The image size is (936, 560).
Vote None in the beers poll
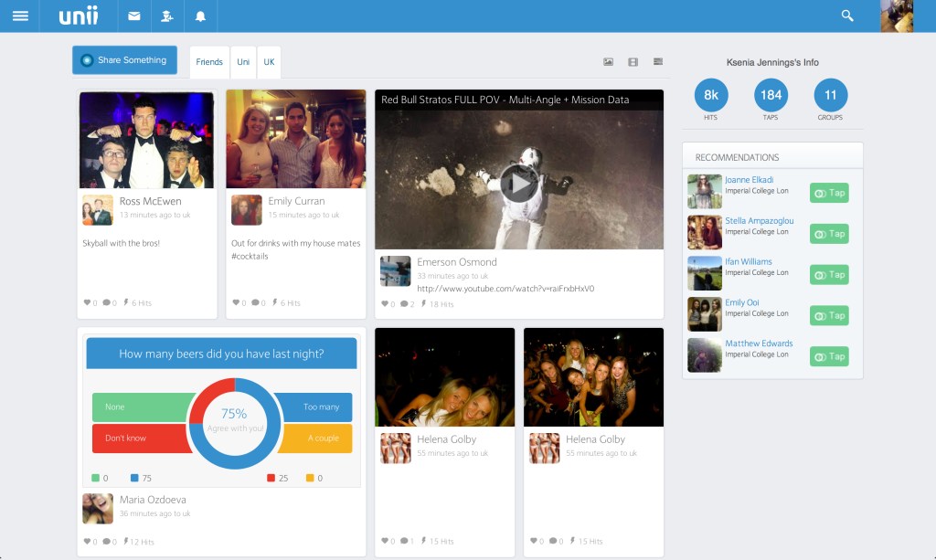142,407
